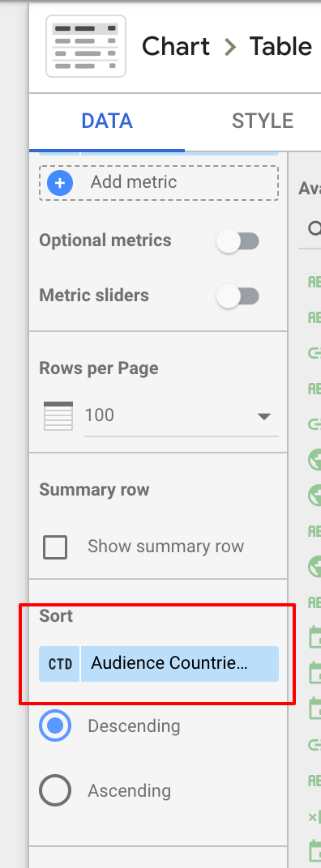
Task: Enable the Optional metrics toggle
Action: [x=238, y=240]
